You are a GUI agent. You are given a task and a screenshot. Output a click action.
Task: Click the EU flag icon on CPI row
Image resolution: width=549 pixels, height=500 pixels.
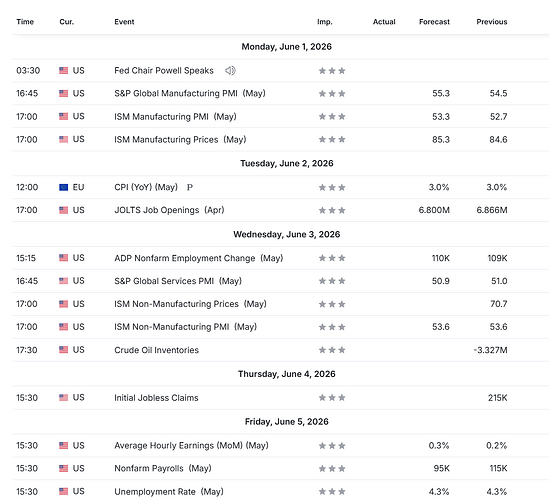(x=63, y=187)
